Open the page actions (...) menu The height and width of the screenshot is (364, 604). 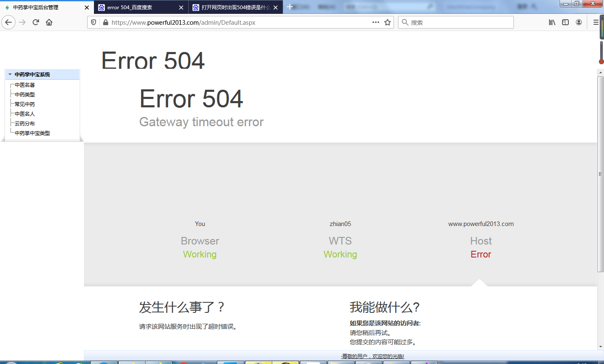click(x=375, y=22)
